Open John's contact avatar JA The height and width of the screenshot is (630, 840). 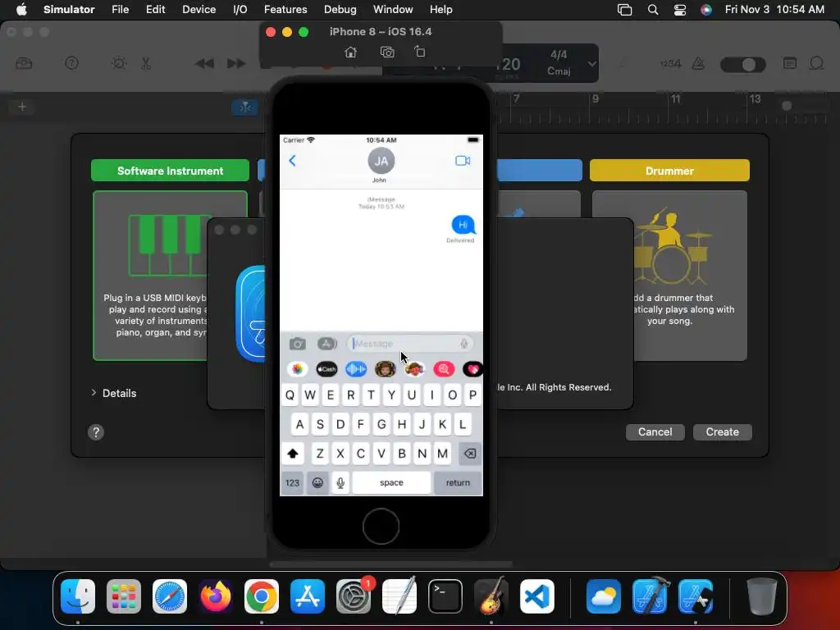click(381, 161)
